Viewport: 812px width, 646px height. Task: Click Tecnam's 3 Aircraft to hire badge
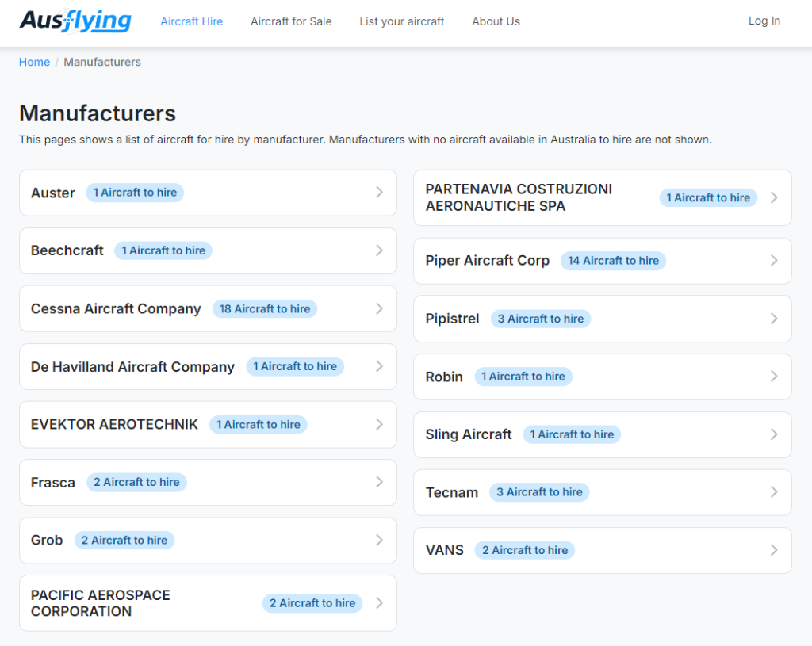[539, 491]
